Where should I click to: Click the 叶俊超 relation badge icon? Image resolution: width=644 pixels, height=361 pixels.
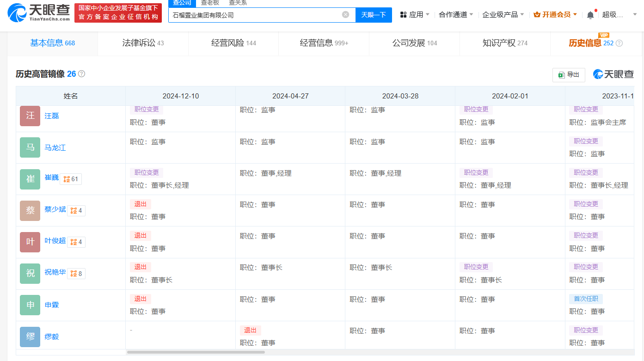pyautogui.click(x=76, y=242)
